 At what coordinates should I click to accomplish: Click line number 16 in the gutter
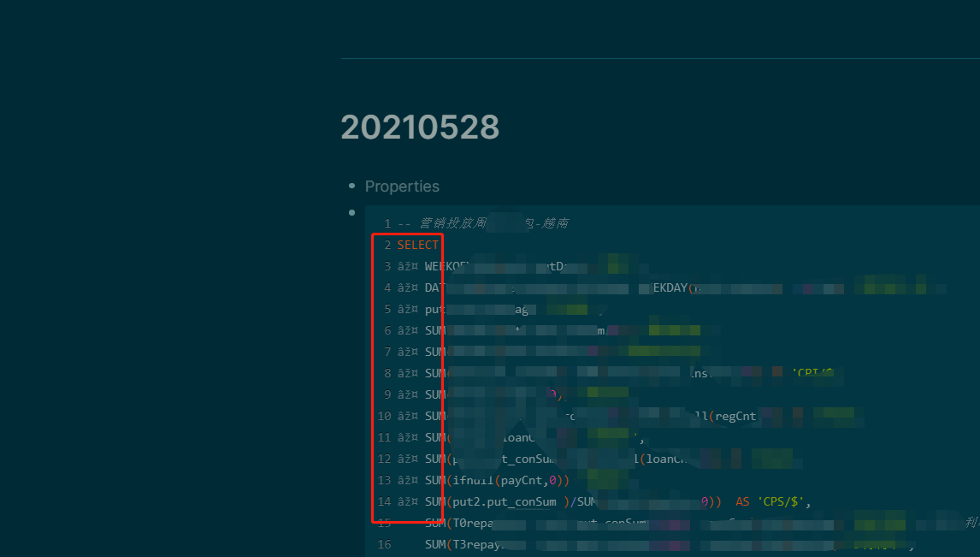384,544
